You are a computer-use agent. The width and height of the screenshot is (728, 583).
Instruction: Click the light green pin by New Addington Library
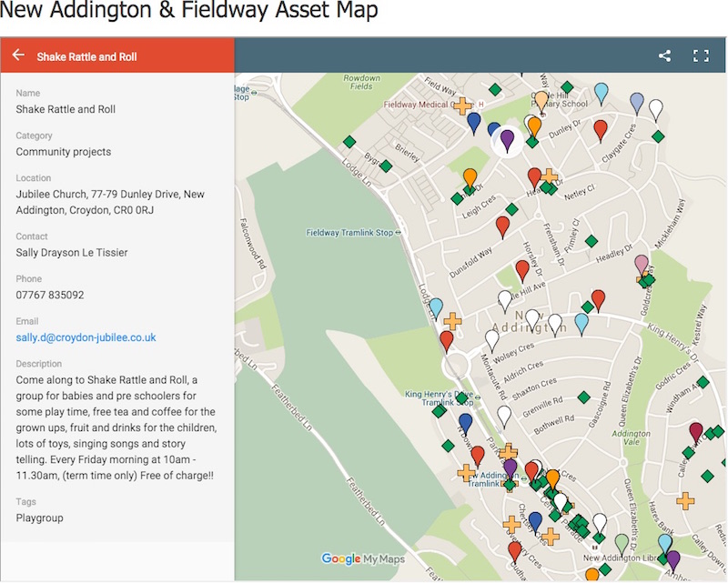coord(622,544)
